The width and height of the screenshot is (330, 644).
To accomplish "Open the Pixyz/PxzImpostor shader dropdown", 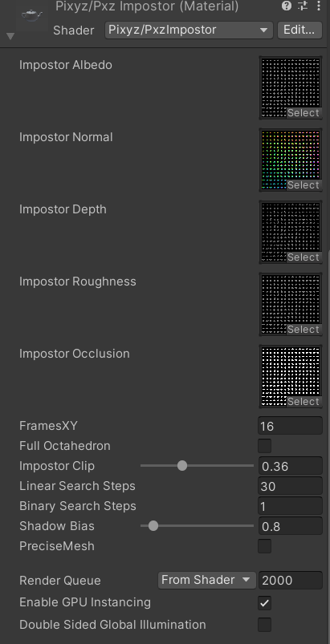I will pyautogui.click(x=189, y=30).
